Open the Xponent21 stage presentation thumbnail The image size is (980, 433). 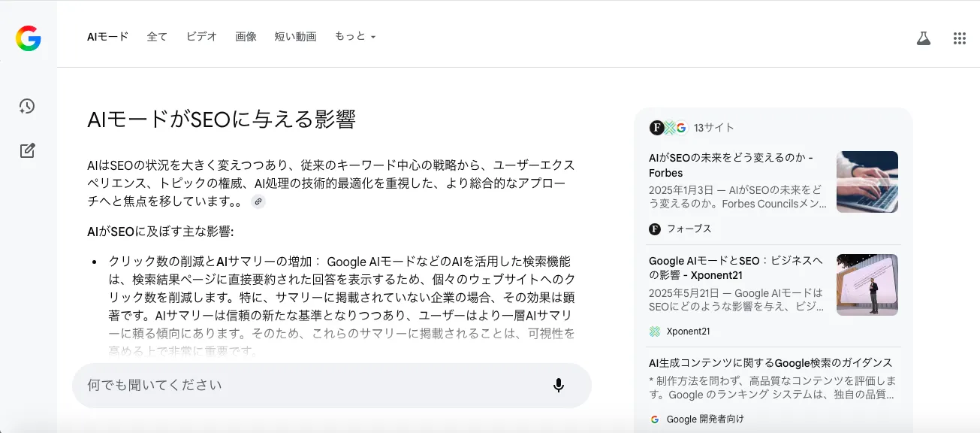[x=867, y=285]
